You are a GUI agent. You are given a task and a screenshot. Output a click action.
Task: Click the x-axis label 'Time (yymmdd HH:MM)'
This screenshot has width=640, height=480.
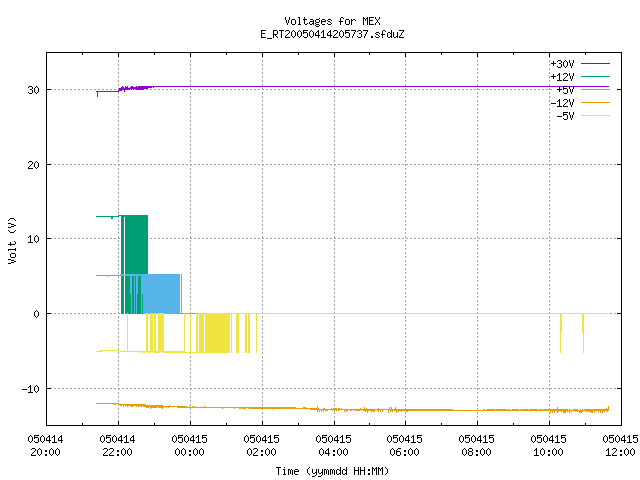point(332,471)
